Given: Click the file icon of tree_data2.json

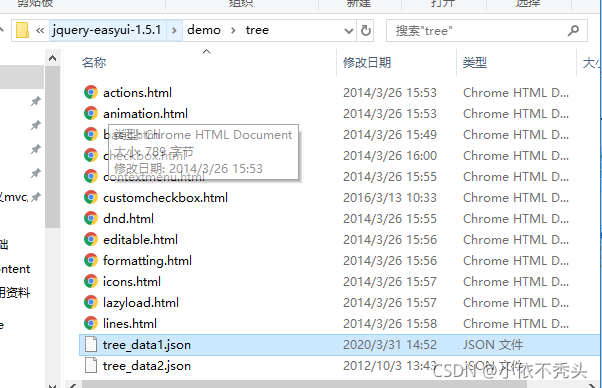Looking at the screenshot, I should pos(91,365).
